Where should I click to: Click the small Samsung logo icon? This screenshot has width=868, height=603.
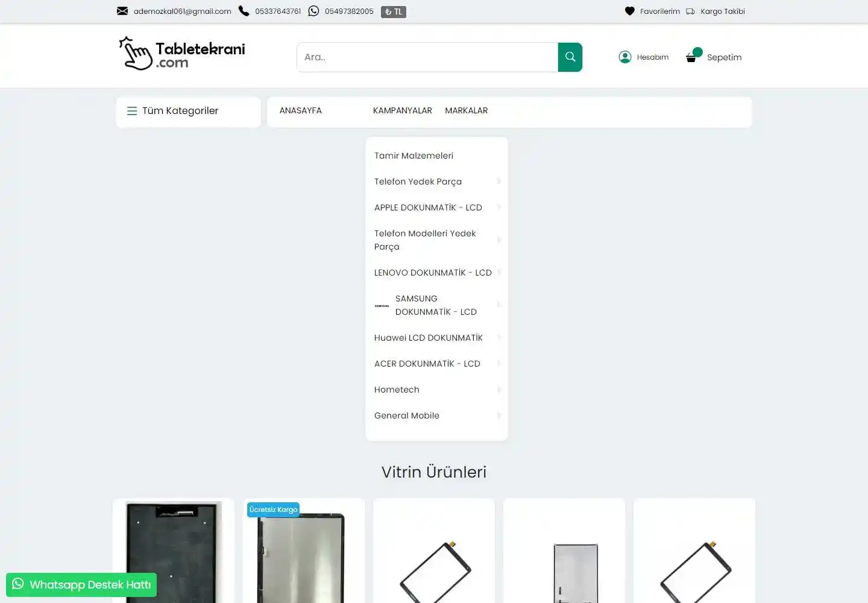tap(382, 306)
